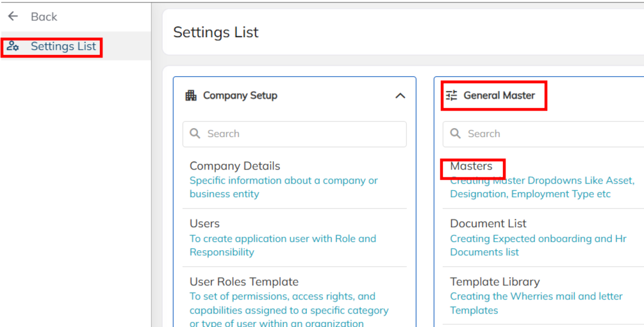Open the Masters settings entry
Viewport: 644px width, 327px height.
click(472, 166)
